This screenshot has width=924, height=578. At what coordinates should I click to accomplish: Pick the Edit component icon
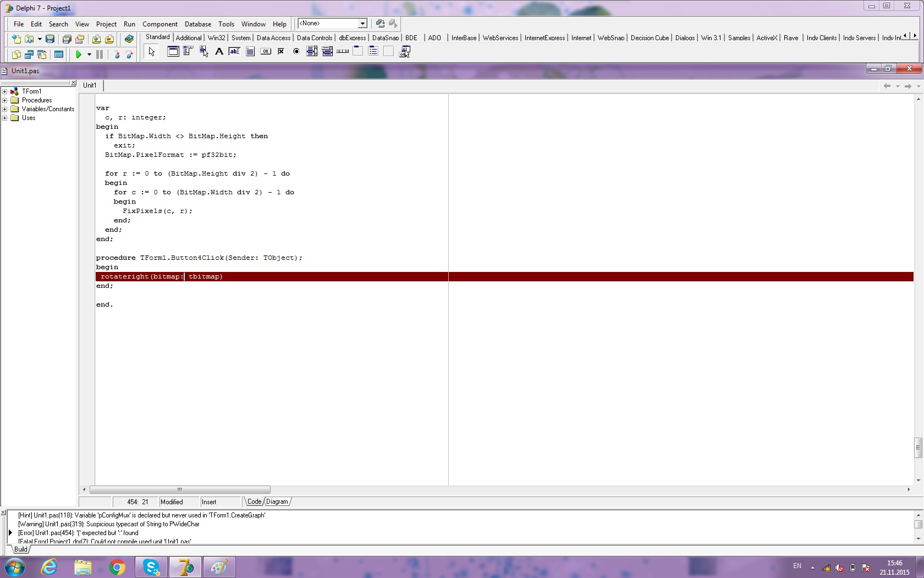point(234,52)
